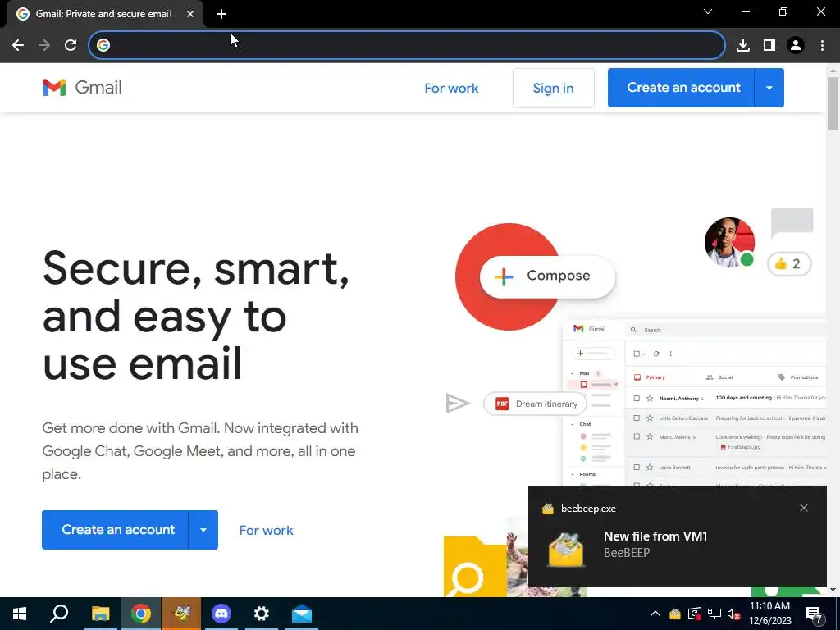Open the New file from VM1 notification

tap(677, 536)
